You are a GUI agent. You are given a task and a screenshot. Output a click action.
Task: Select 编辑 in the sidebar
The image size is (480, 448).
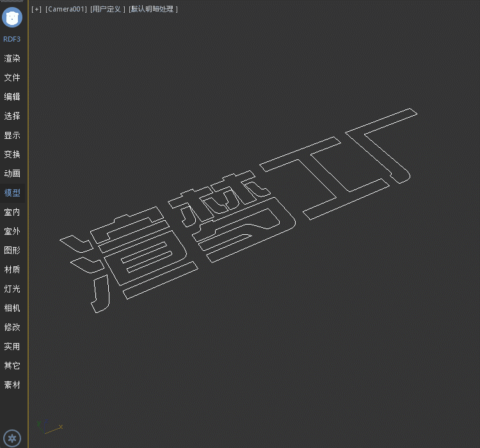pos(12,97)
